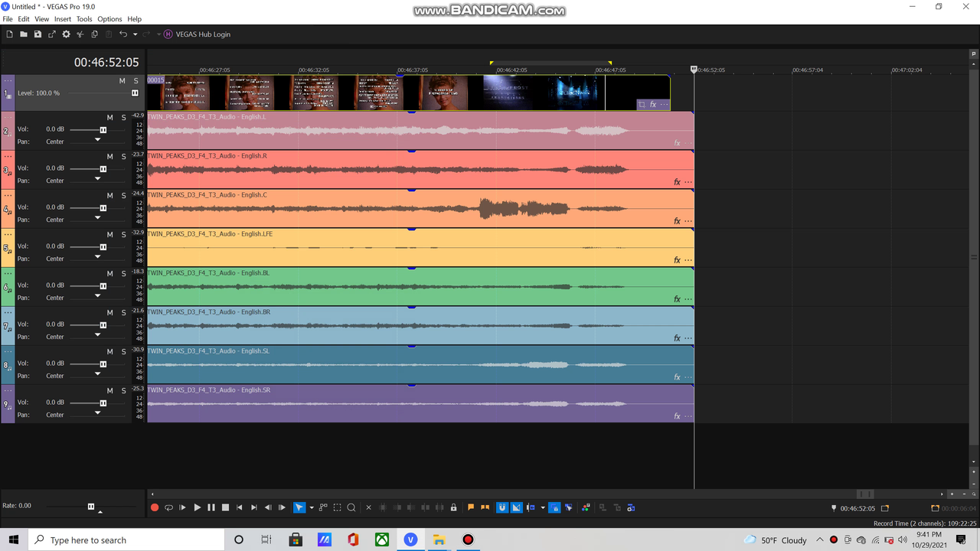Toggle Automatic Crossfades icon
Screen dimensions: 980x551
[x=517, y=507]
